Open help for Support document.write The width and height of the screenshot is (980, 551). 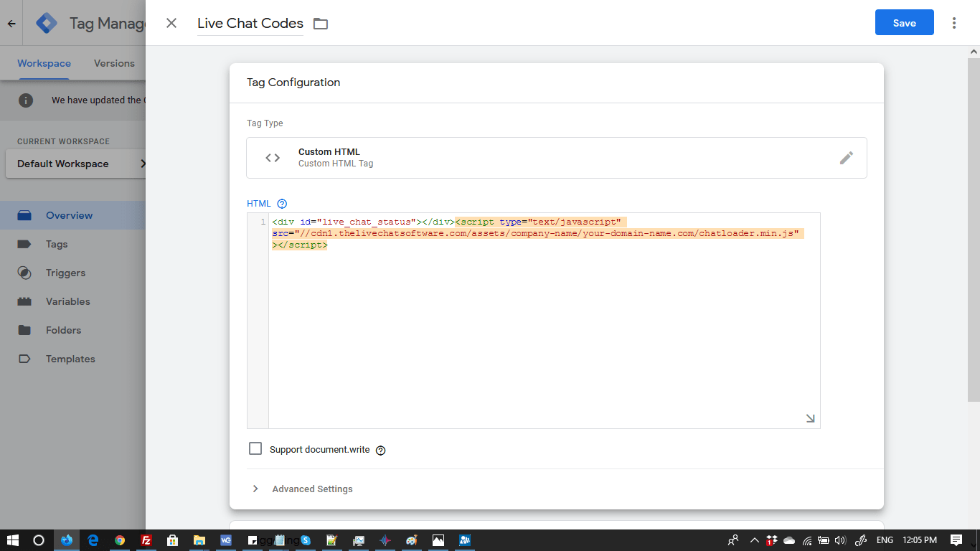tap(381, 451)
